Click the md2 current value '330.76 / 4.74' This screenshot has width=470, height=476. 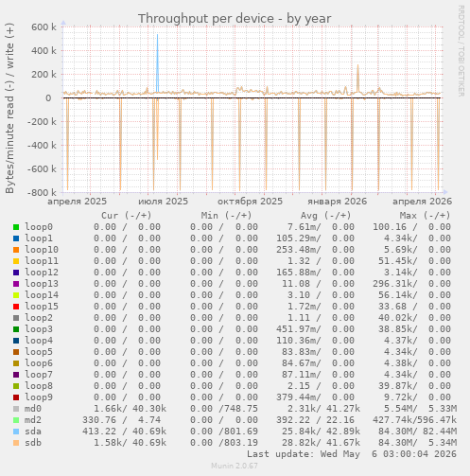point(121,420)
